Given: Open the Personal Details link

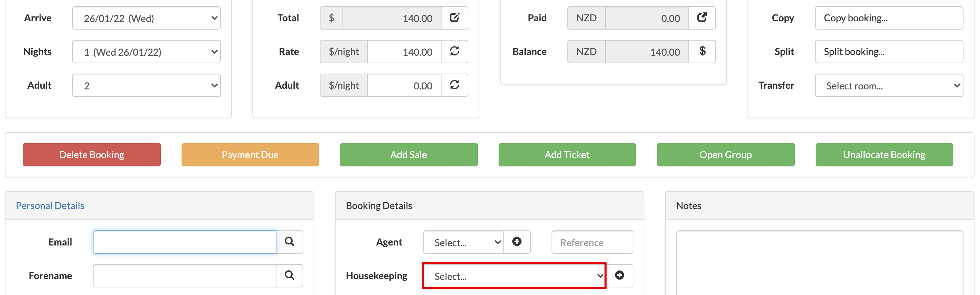Looking at the screenshot, I should 50,206.
